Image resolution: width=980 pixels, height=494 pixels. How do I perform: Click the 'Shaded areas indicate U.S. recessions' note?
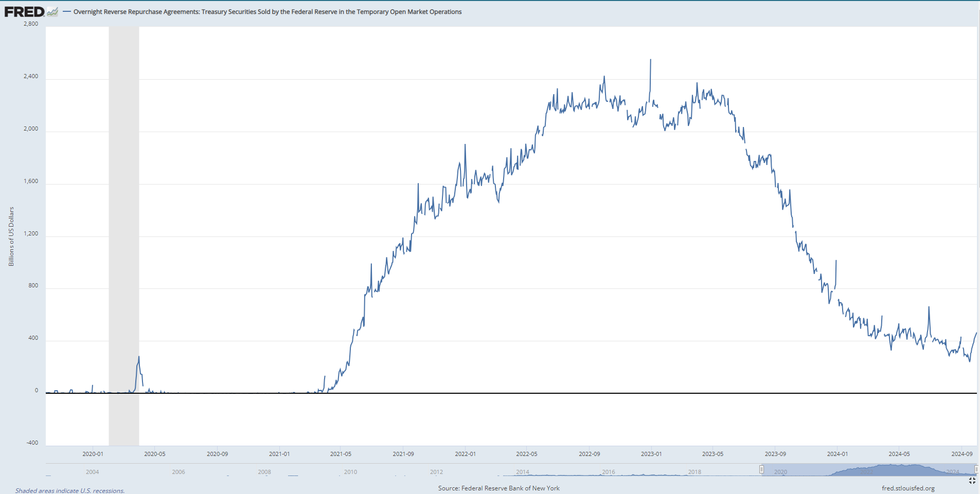[x=70, y=491]
